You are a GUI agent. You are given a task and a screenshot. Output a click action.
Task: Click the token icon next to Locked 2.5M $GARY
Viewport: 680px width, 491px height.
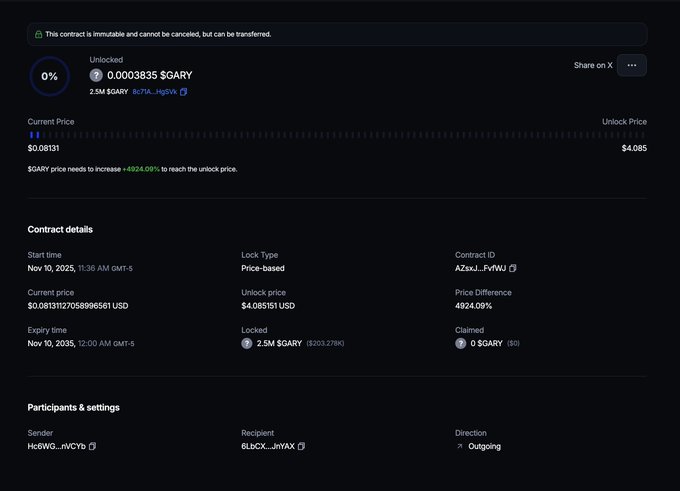click(247, 344)
